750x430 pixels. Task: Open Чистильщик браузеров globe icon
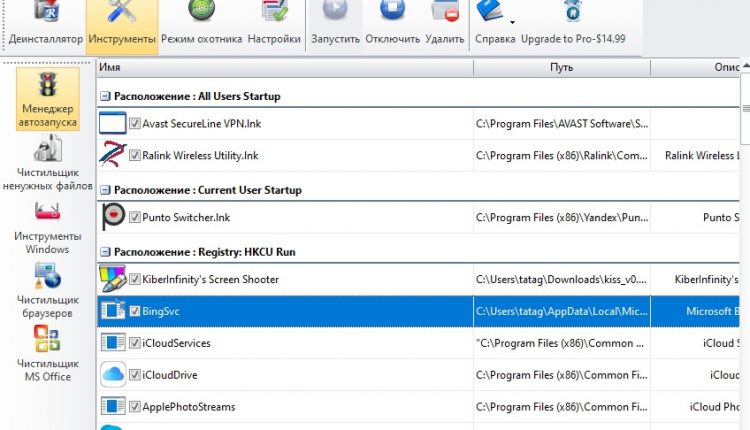tap(47, 276)
